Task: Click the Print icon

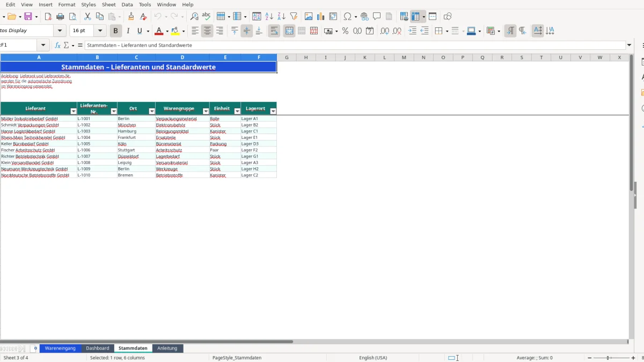Action: pos(60,17)
